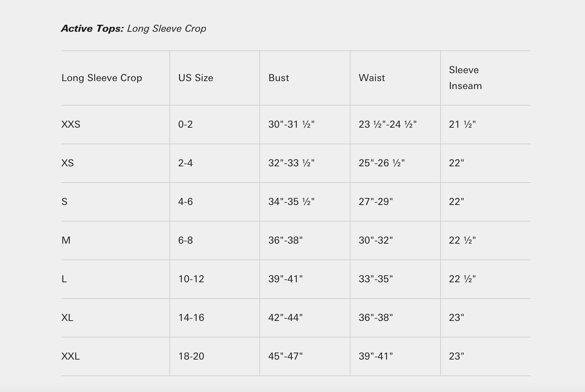Image resolution: width=585 pixels, height=392 pixels.
Task: Click the bust value 42"-44"
Action: (x=285, y=317)
